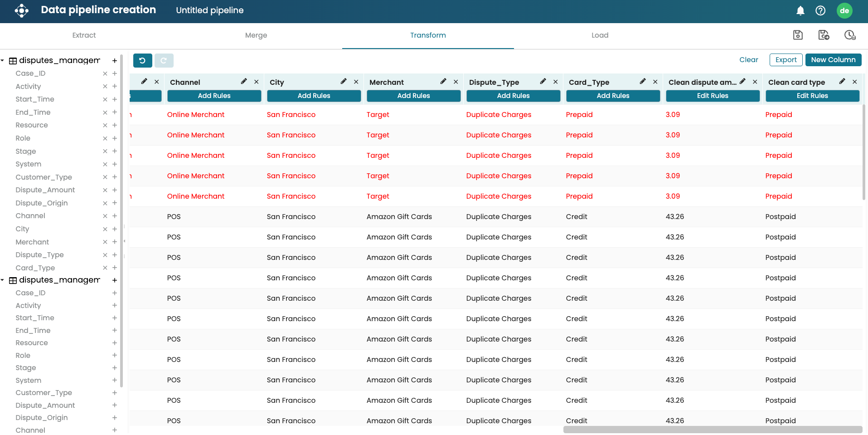Click the Clear link

click(x=748, y=60)
